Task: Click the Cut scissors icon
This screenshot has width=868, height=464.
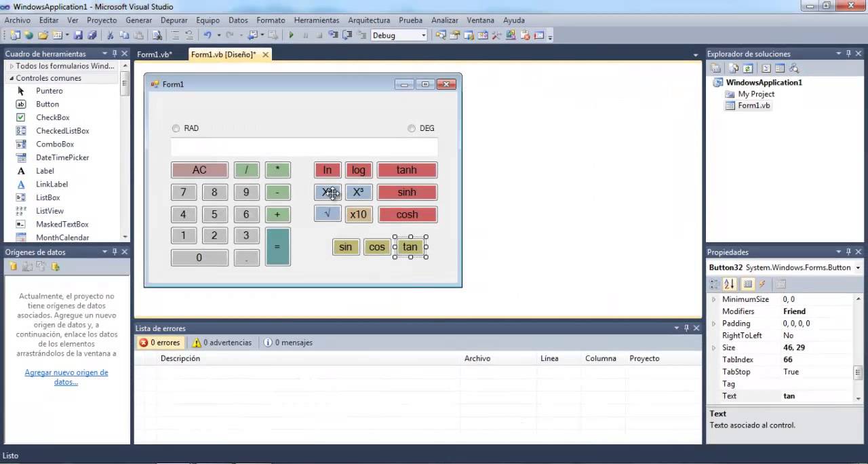Action: 110,35
